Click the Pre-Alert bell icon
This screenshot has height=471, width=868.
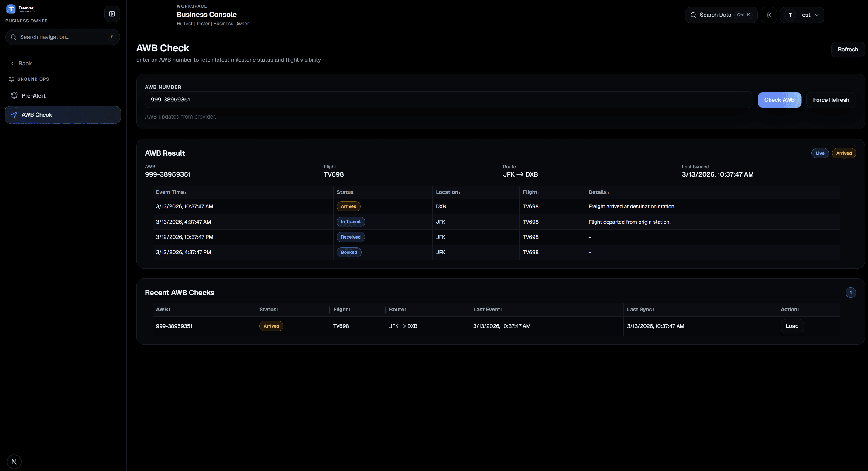pos(14,96)
